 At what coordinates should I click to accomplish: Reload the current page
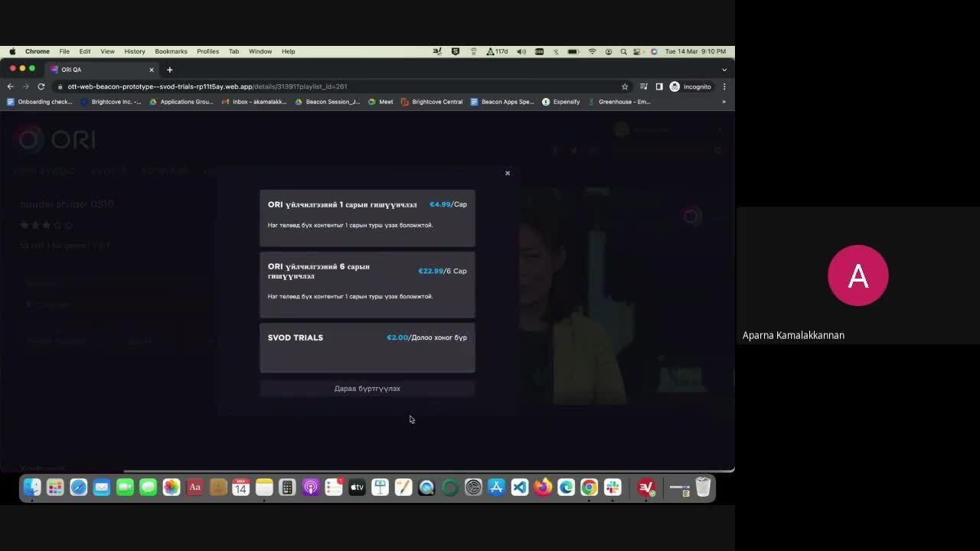coord(41,86)
